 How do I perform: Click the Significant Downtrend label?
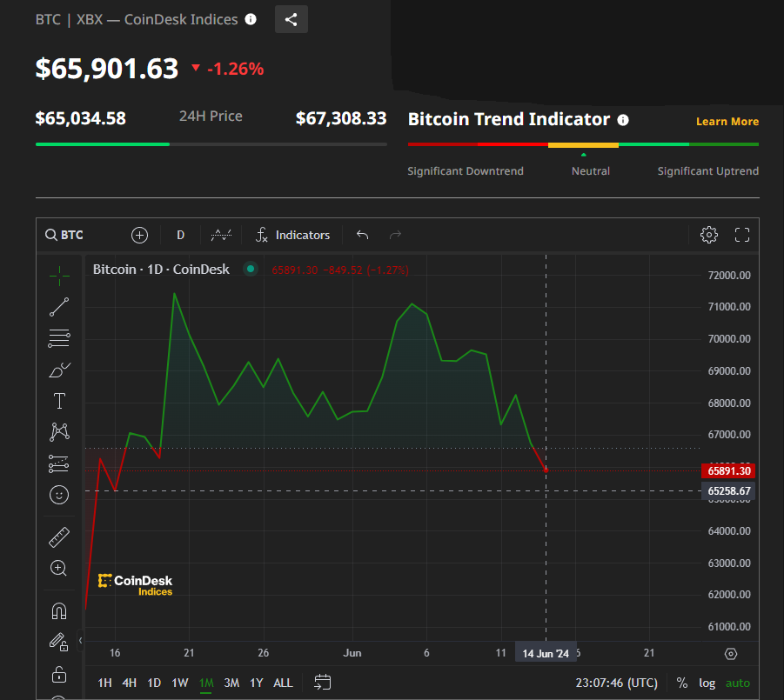click(466, 171)
